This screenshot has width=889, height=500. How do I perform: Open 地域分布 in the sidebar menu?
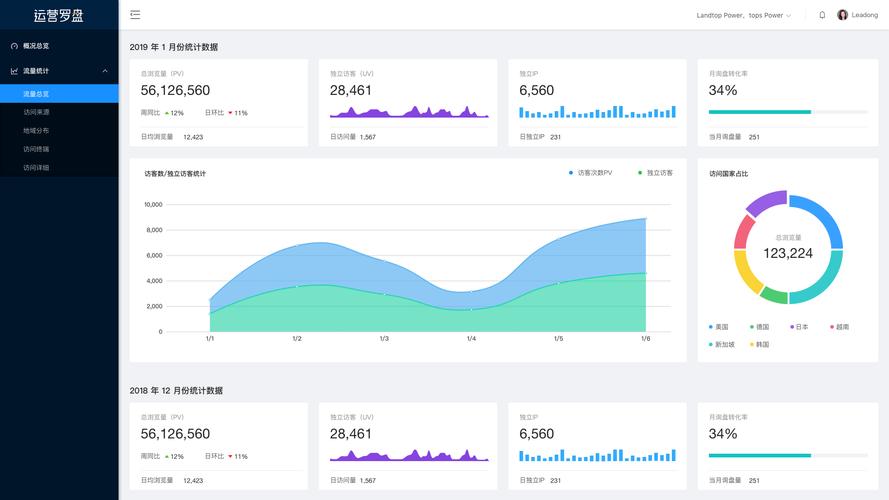[36, 130]
